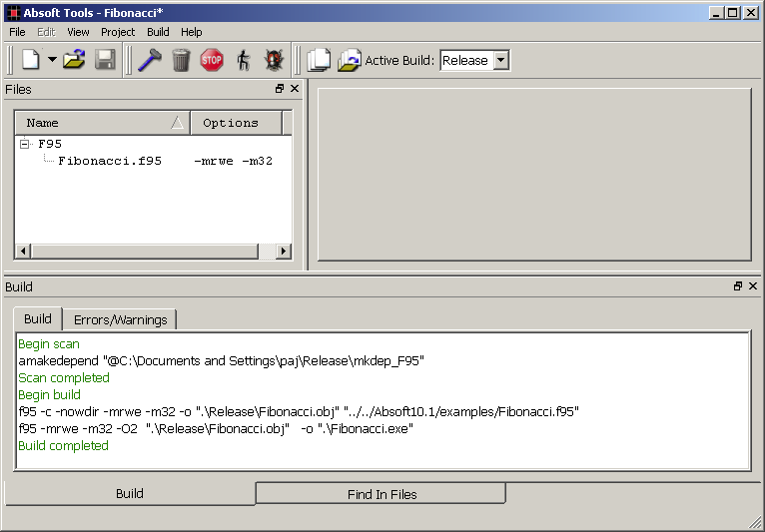This screenshot has height=532, width=765.
Task: Click the Absoft Tools title bar icon
Action: point(14,13)
